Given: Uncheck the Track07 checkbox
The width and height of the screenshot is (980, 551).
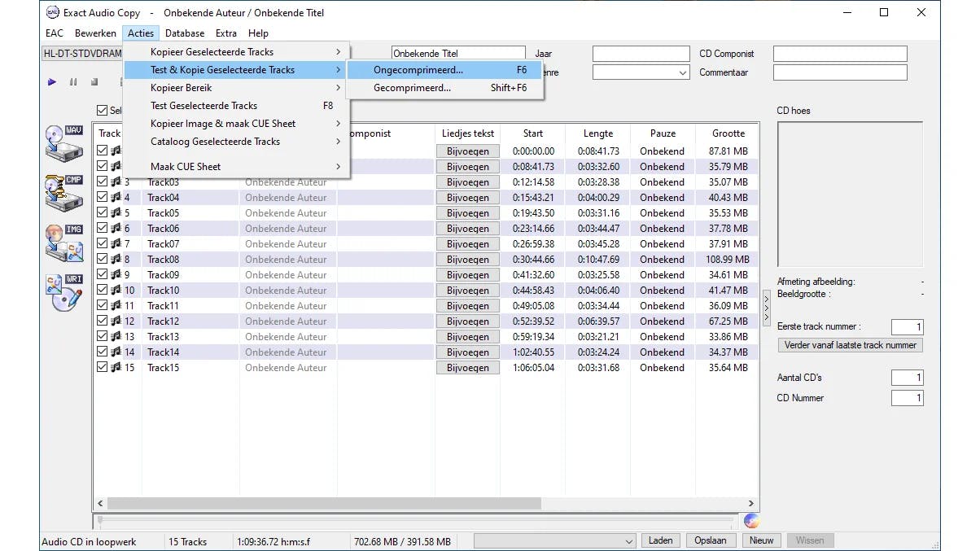Looking at the screenshot, I should click(x=102, y=243).
